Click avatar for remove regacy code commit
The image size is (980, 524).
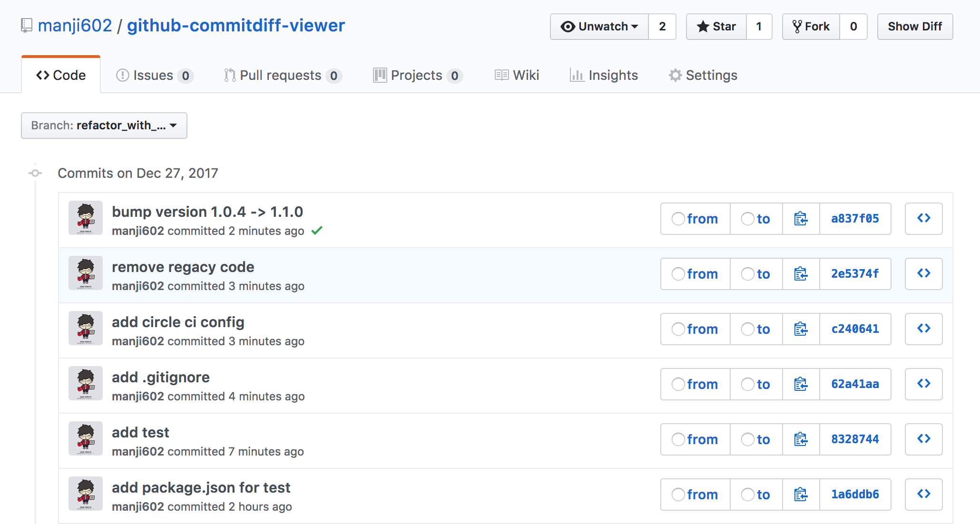pyautogui.click(x=86, y=273)
